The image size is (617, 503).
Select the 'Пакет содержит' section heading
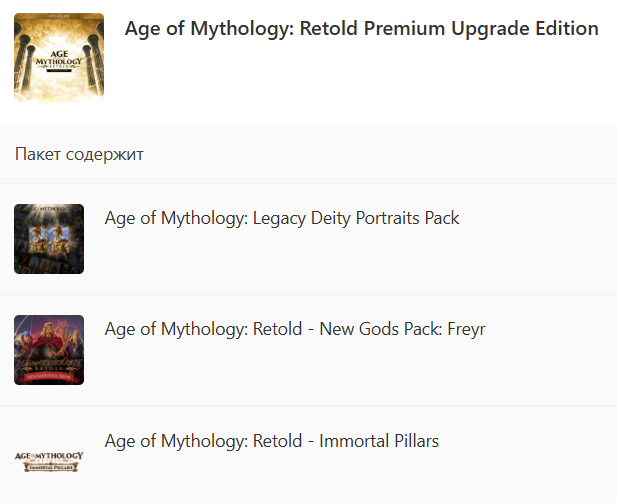click(x=79, y=154)
